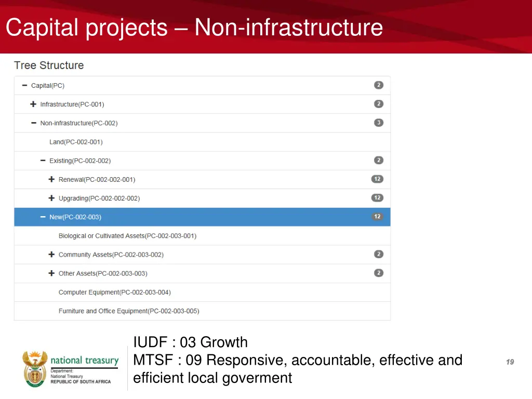Select Renewal(PC-002-002-001) label
The width and height of the screenshot is (532, 399).
[x=97, y=179]
